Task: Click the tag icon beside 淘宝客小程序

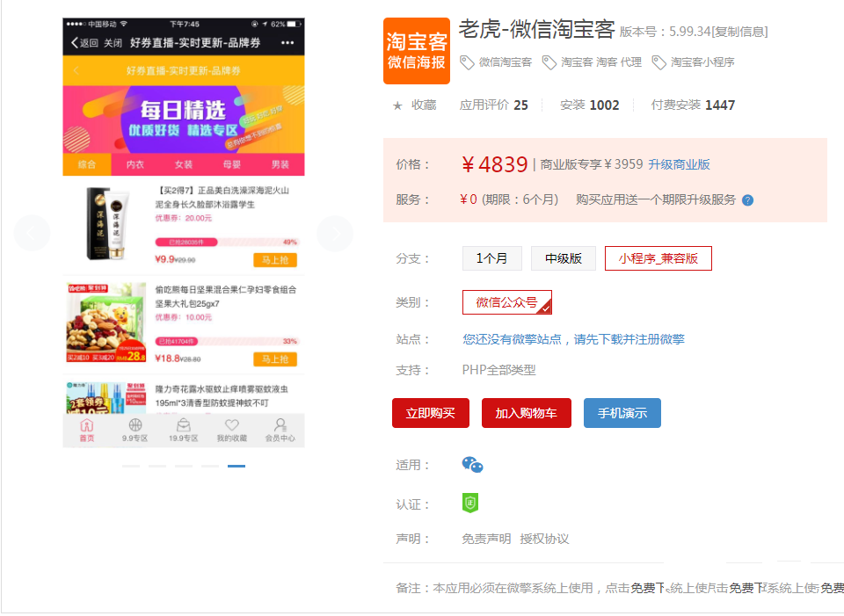Action: 658,62
